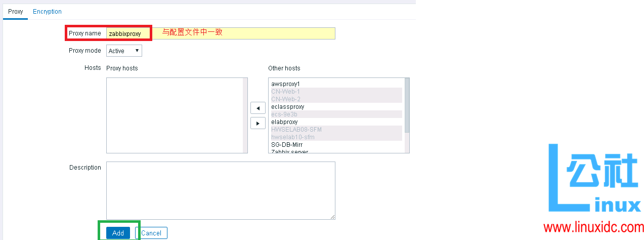
Task: Click the Proxy name input field
Action: click(x=221, y=33)
